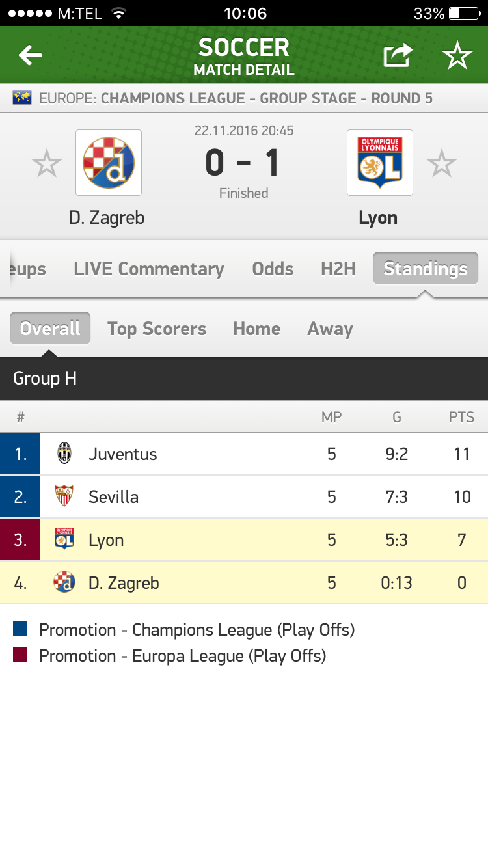Viewport: 488px width, 868px height.
Task: Show the Home standings table
Action: [256, 329]
